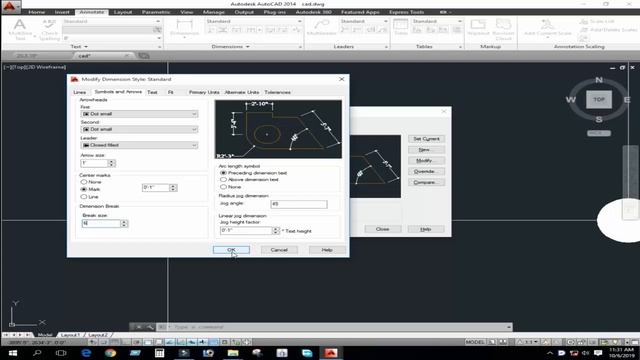
Task: Click the AutoCAD taskbar icon
Action: pyautogui.click(x=331, y=353)
